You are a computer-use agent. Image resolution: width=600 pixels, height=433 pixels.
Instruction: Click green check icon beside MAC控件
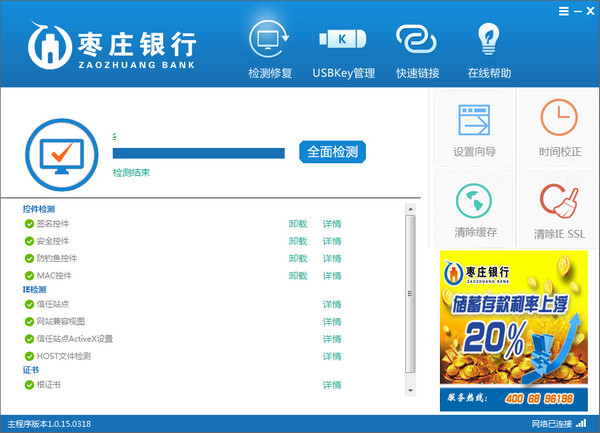coord(29,276)
